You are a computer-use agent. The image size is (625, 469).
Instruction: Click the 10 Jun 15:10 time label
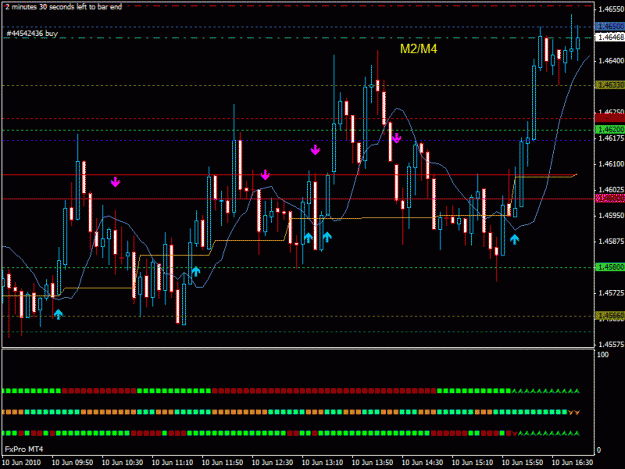click(472, 462)
